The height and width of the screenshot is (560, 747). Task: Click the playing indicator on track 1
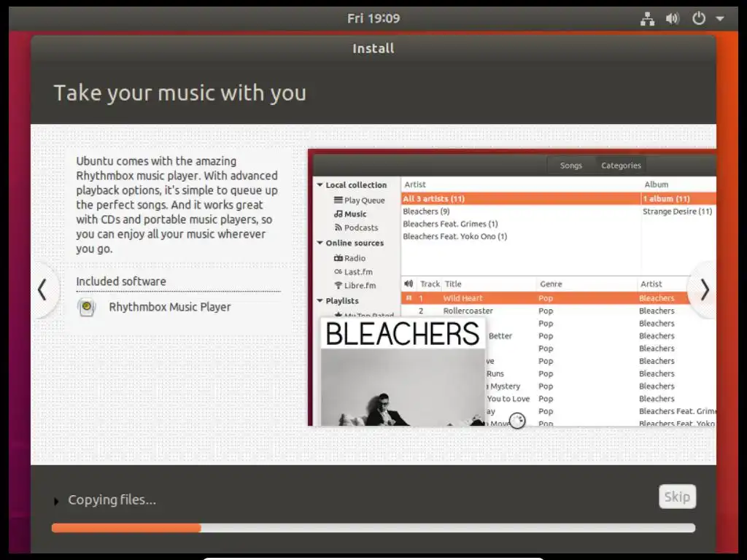click(409, 298)
